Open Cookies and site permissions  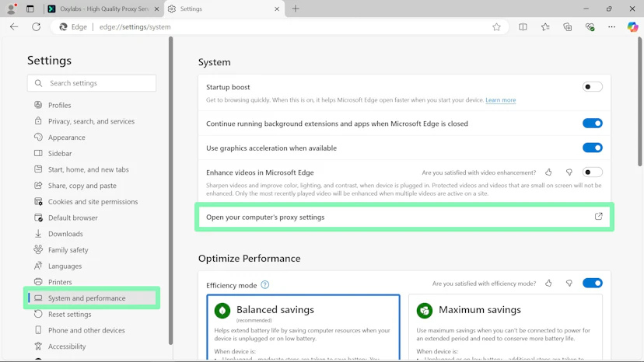click(93, 201)
